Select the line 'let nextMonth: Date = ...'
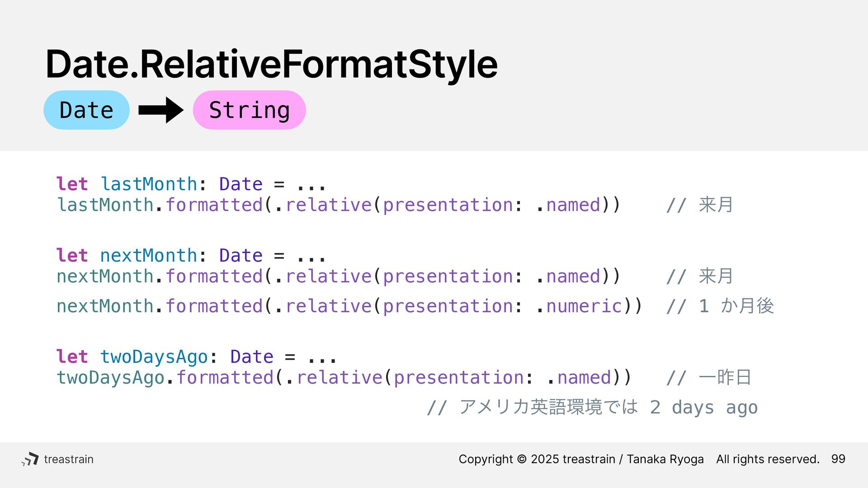 point(191,256)
